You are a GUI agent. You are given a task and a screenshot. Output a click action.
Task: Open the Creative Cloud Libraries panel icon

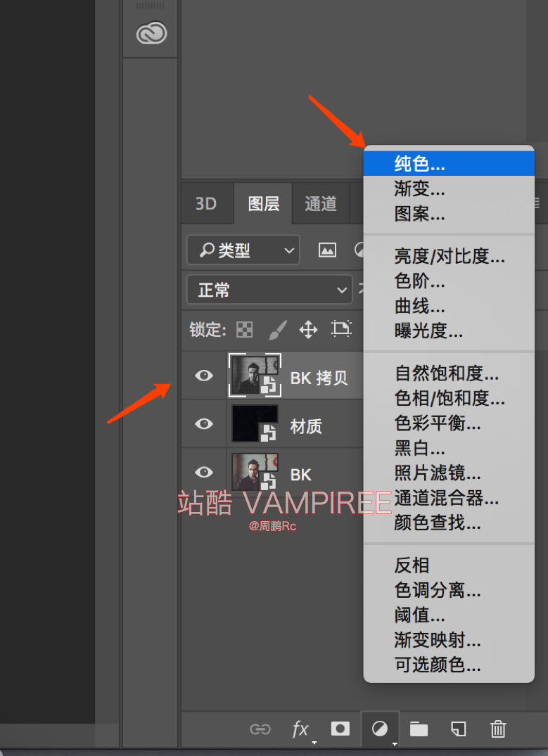(151, 33)
